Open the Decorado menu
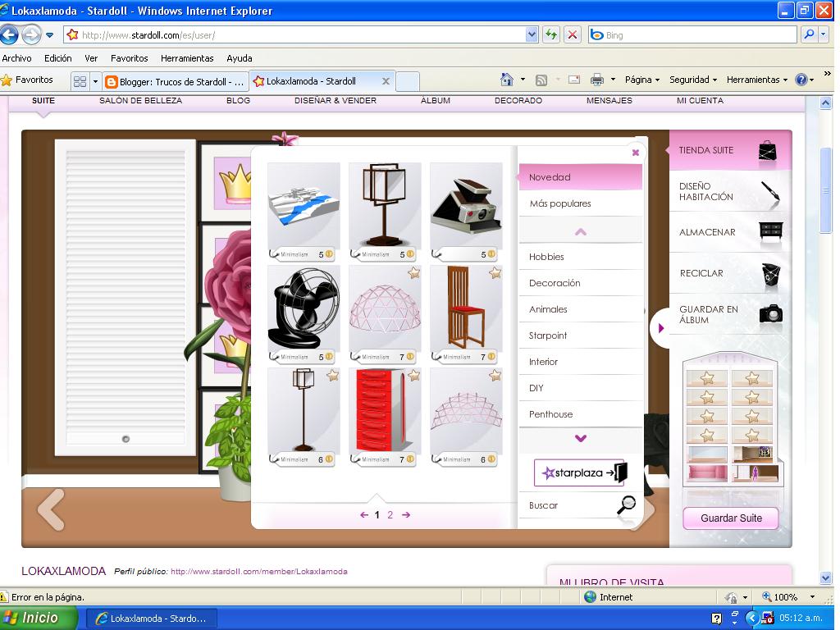Viewport: 840px width, 630px height. tap(518, 100)
